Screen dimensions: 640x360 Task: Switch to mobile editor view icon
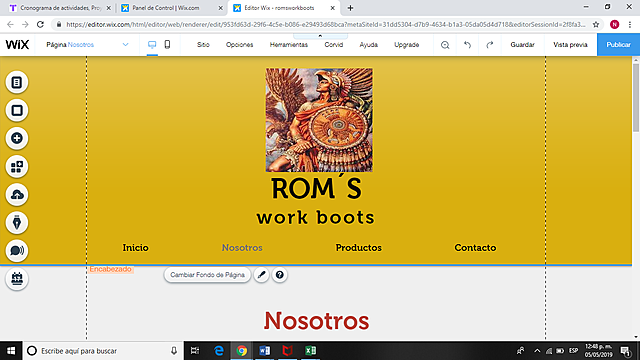click(x=167, y=44)
